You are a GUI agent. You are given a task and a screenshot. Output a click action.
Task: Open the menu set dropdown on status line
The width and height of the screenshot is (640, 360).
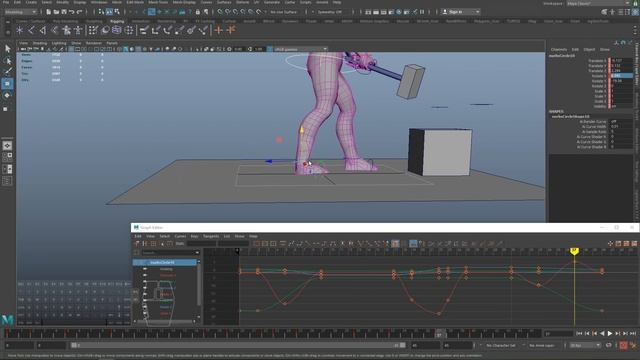coord(20,12)
